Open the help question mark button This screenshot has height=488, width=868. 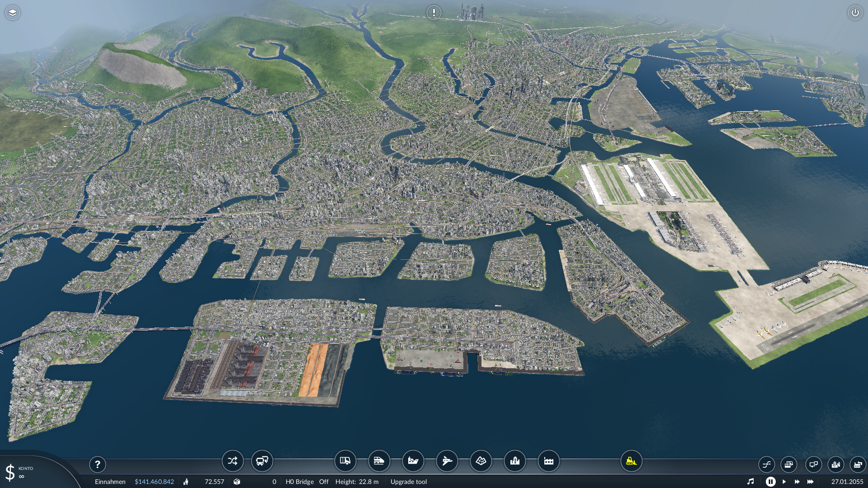(97, 465)
